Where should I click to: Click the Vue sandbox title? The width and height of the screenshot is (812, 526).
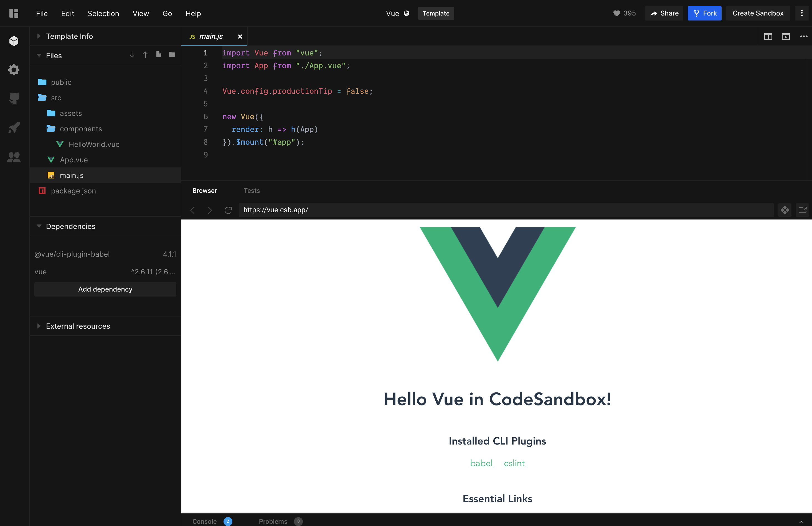(392, 13)
